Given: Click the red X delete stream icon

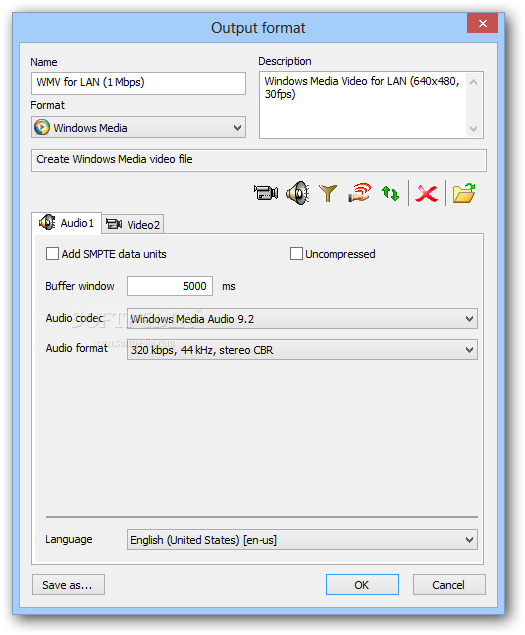Looking at the screenshot, I should (427, 194).
